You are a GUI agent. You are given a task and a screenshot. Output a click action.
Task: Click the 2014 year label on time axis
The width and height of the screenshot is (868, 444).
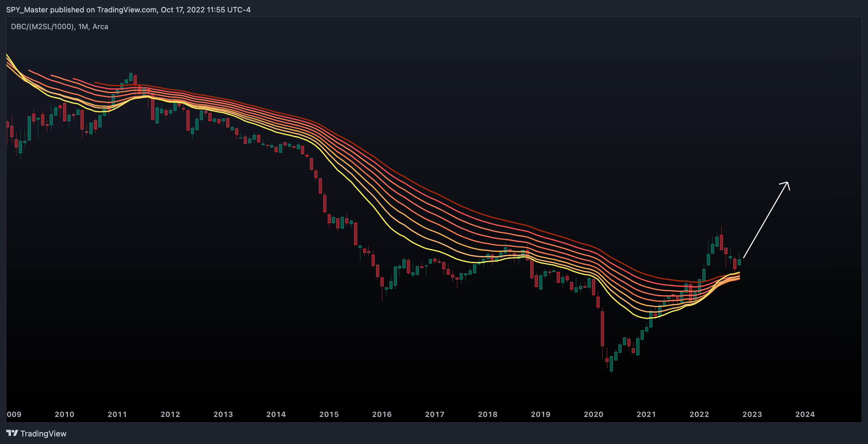[276, 414]
